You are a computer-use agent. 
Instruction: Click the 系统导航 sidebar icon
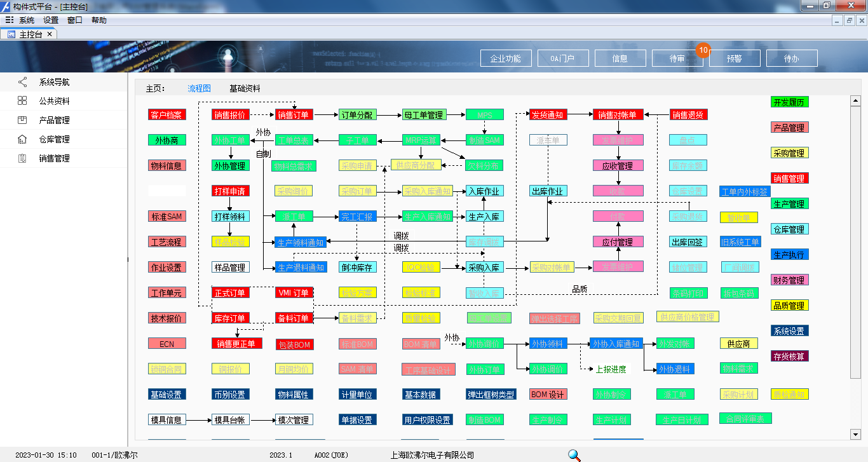(22, 82)
